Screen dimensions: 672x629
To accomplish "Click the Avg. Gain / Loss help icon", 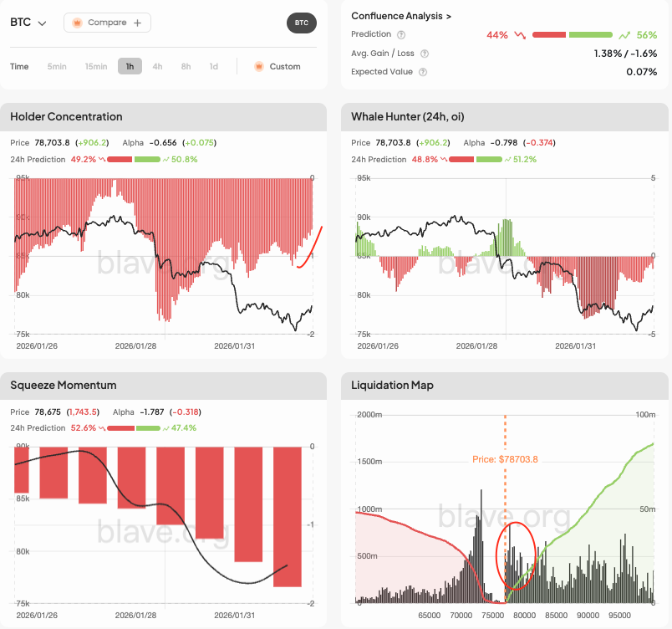I will click(x=425, y=54).
